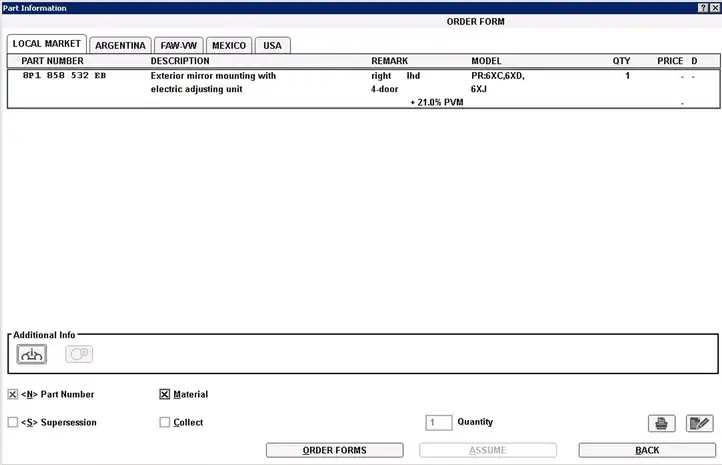Enable the Collect checkbox
This screenshot has width=722, height=465.
pyautogui.click(x=164, y=422)
